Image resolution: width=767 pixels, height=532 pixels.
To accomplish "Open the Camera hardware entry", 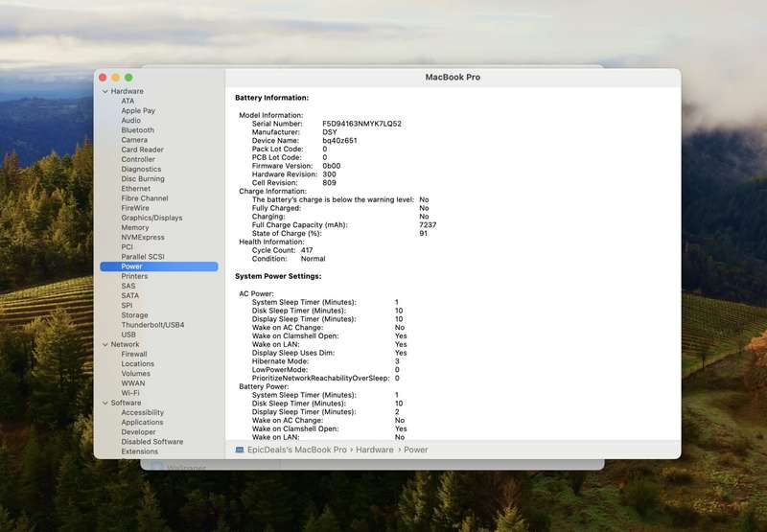I will tap(134, 140).
